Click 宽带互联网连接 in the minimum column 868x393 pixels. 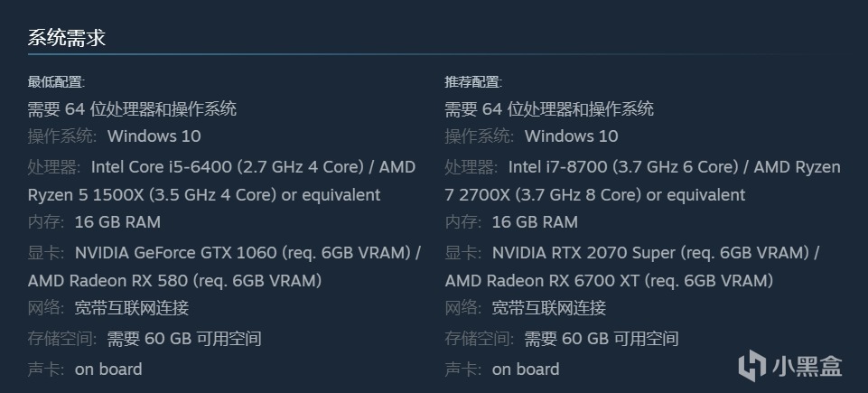click(132, 308)
